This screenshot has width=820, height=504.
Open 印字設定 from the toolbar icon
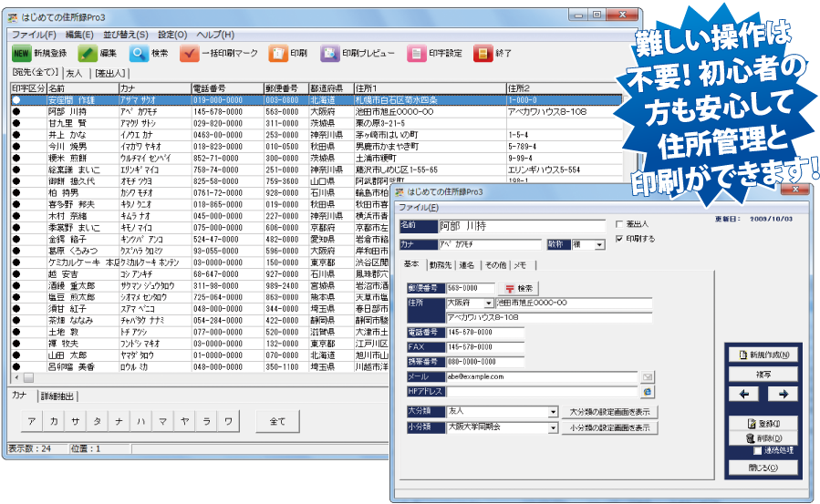pyautogui.click(x=416, y=54)
